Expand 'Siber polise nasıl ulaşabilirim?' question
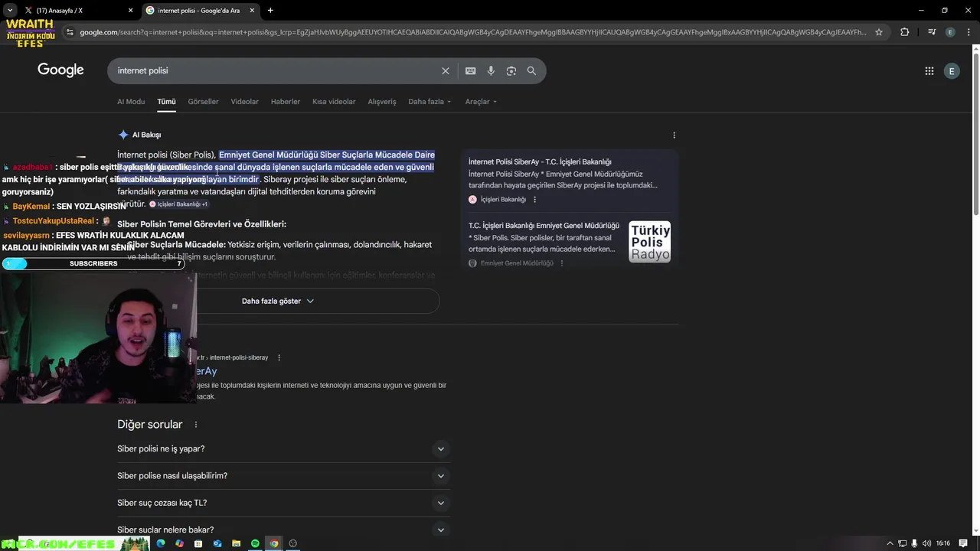Screen dimensions: 980x551 coord(282,476)
